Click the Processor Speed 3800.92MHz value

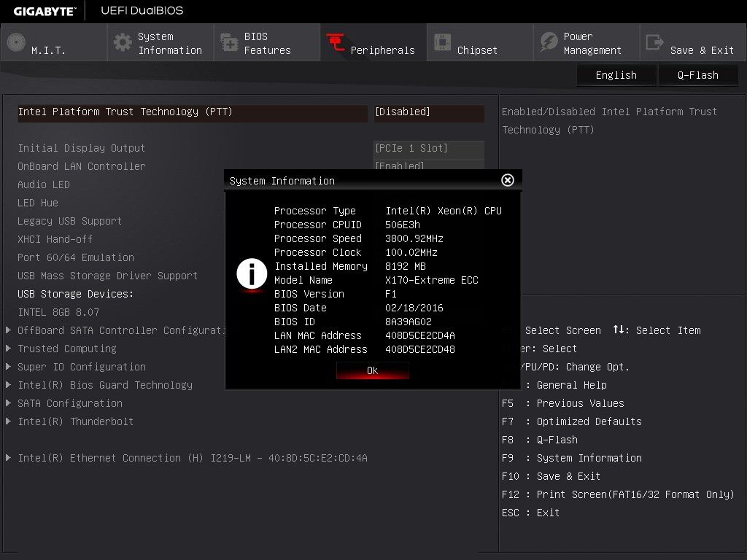[x=414, y=238]
